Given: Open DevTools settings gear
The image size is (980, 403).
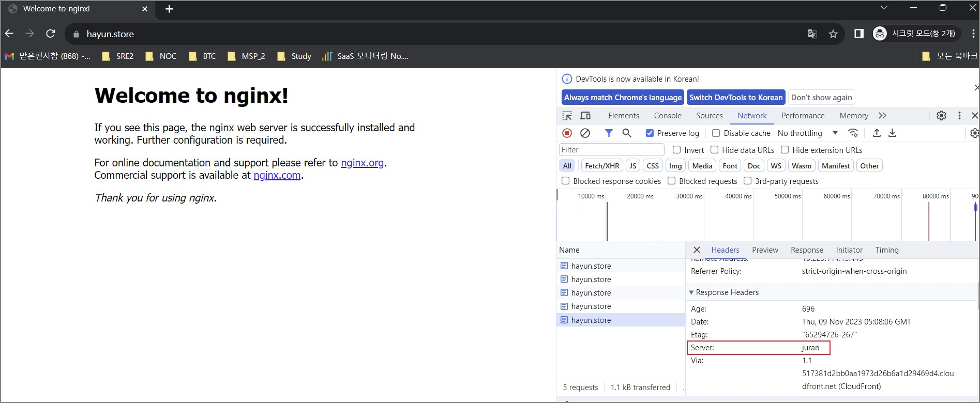Looking at the screenshot, I should [941, 116].
